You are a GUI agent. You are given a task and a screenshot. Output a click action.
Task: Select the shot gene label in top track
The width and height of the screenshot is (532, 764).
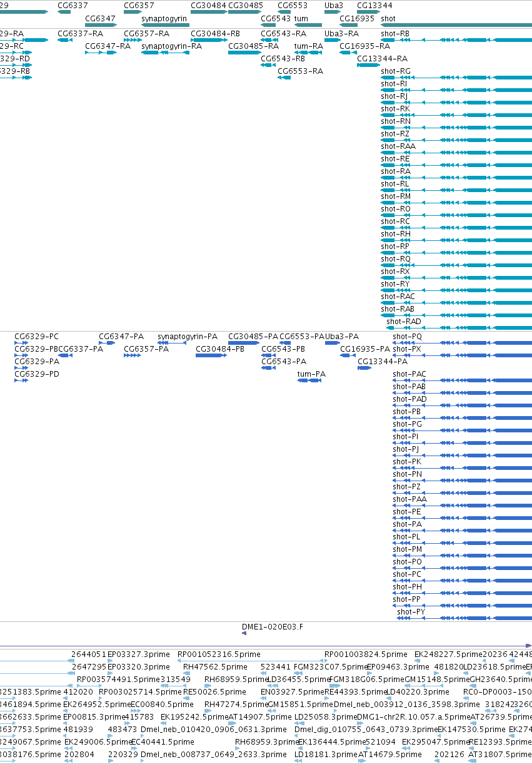pyautogui.click(x=388, y=19)
